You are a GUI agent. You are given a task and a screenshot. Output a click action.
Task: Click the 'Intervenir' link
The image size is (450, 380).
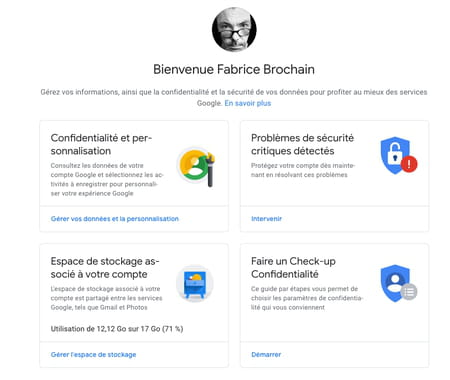[x=266, y=219]
